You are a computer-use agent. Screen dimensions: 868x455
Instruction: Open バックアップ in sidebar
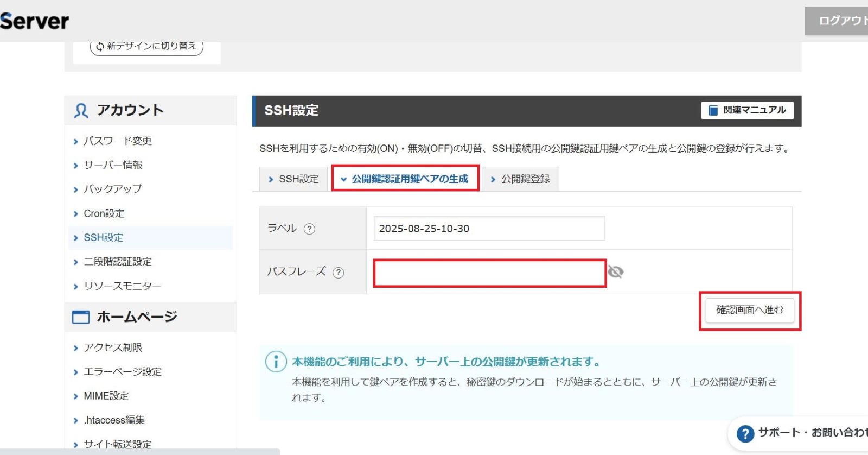113,189
